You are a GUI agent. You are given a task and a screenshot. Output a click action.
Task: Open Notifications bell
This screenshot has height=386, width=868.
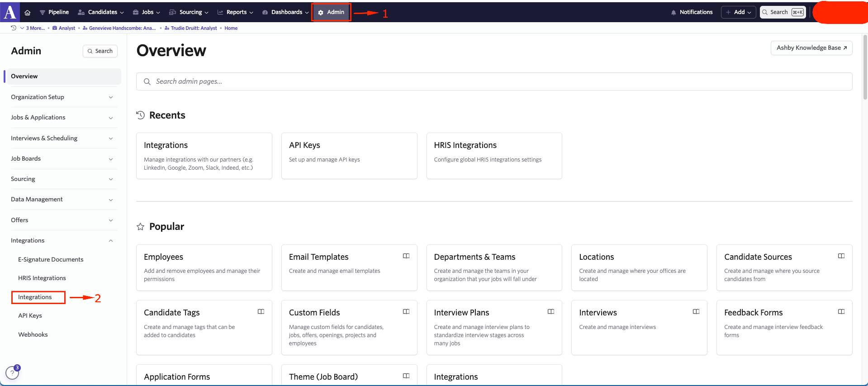tap(692, 12)
